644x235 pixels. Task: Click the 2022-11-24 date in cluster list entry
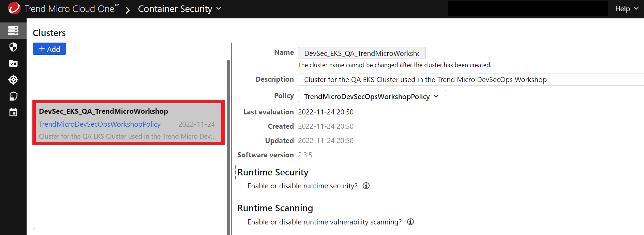[x=197, y=124]
